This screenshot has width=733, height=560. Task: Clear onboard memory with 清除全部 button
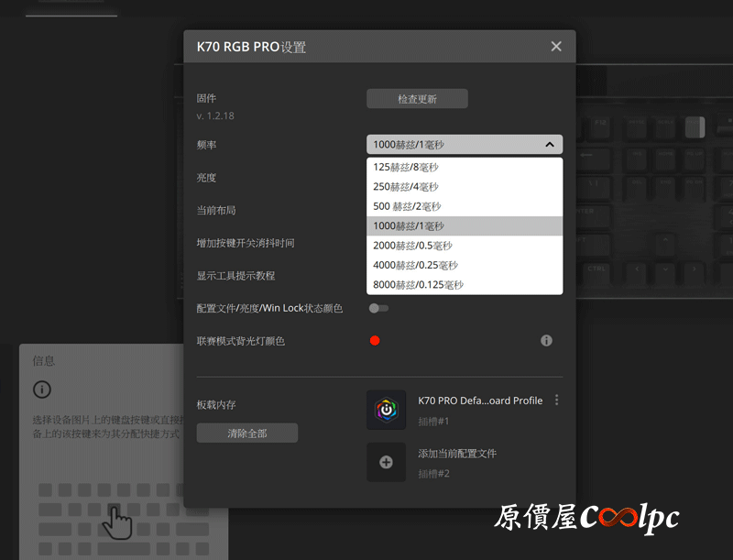(x=246, y=434)
